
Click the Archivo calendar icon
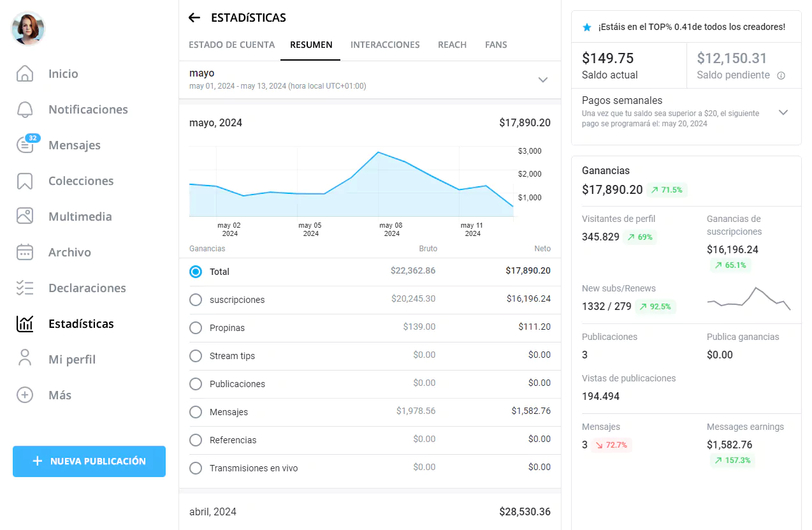point(25,253)
